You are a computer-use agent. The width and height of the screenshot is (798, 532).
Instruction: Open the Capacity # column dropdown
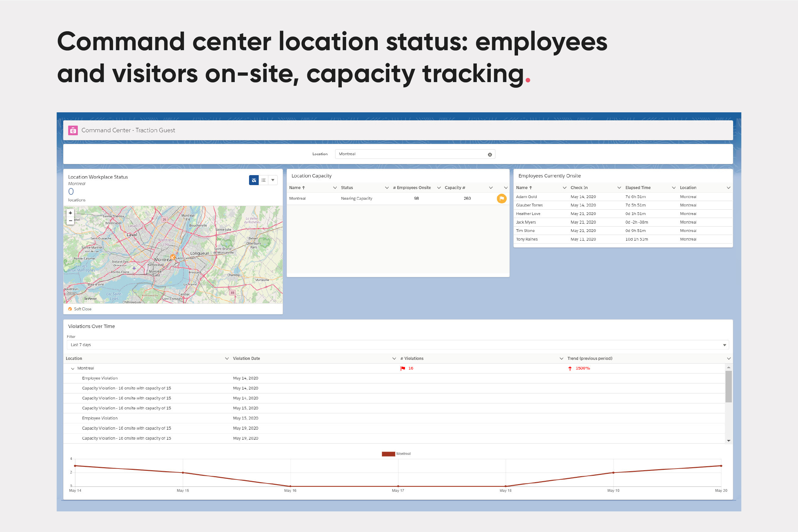(x=491, y=187)
